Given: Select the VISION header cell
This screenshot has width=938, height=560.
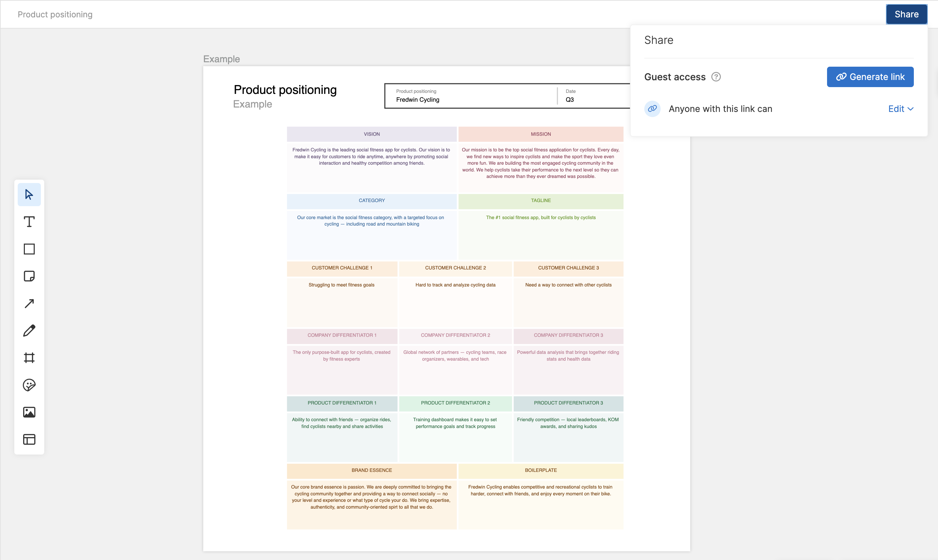Looking at the screenshot, I should point(372,134).
